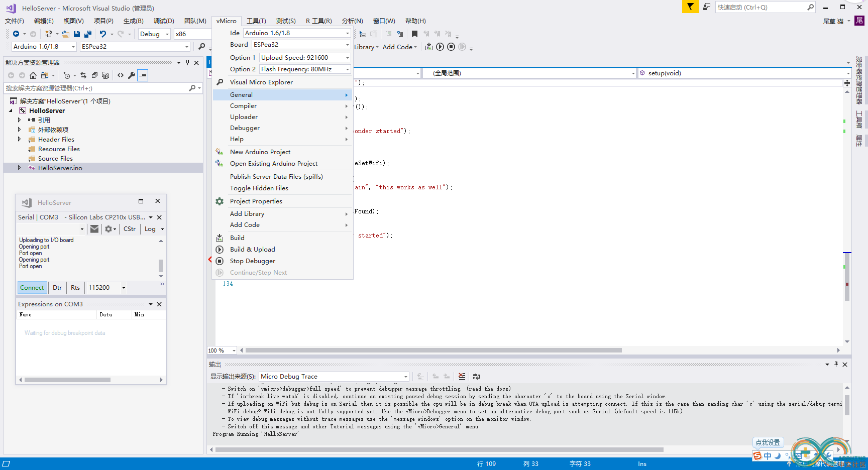Click serial monitor settings gear icon
This screenshot has height=470, width=868.
pos(108,229)
